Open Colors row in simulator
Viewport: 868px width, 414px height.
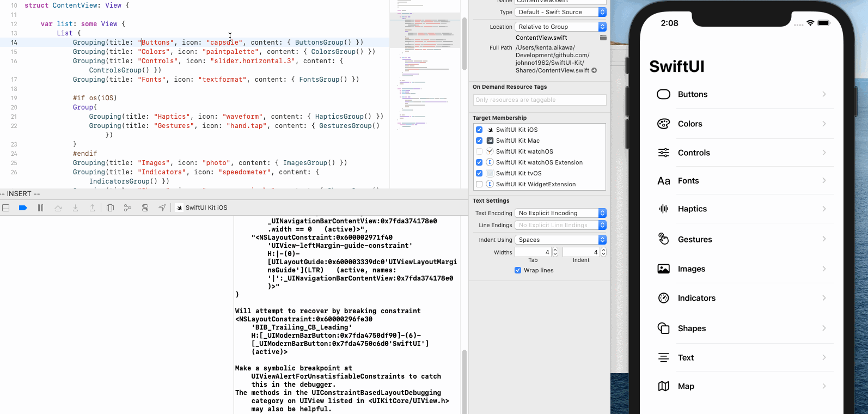tap(742, 124)
